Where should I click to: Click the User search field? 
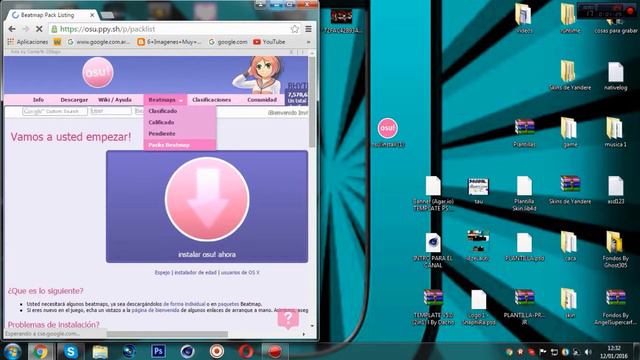click(111, 111)
